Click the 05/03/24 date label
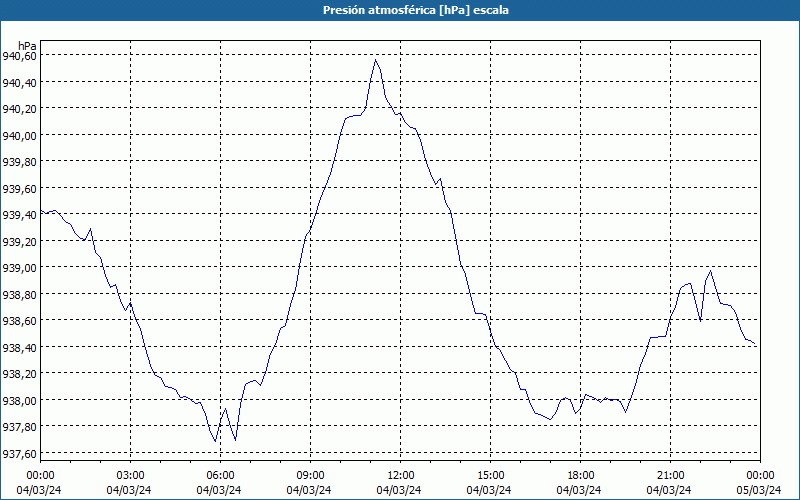The width and height of the screenshot is (800, 500). pos(759,490)
